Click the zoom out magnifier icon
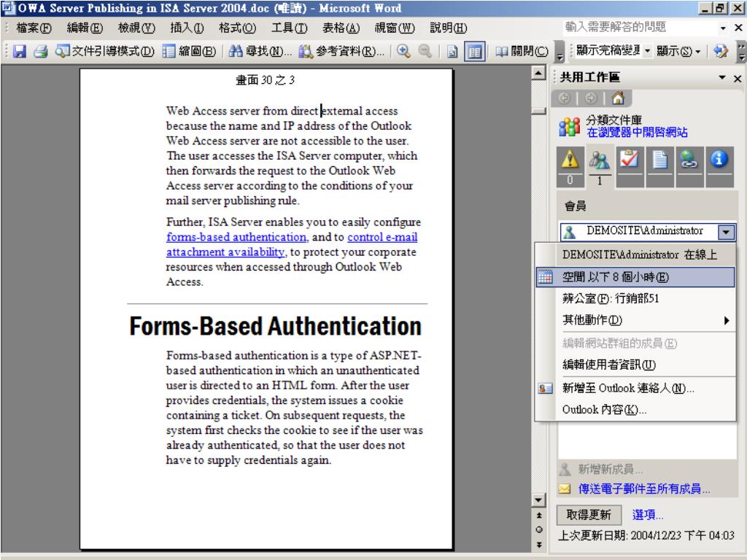This screenshot has height=560, width=747. (425, 51)
